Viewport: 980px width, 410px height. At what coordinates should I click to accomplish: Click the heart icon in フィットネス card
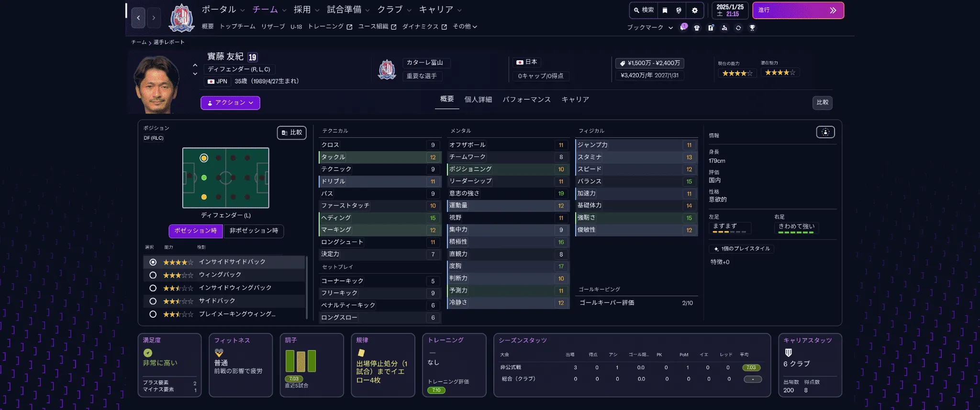(x=219, y=353)
